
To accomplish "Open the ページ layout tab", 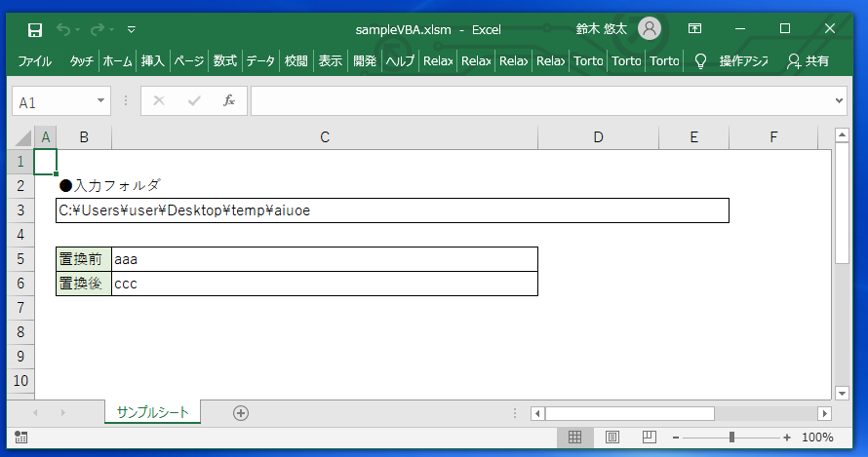I will (189, 60).
